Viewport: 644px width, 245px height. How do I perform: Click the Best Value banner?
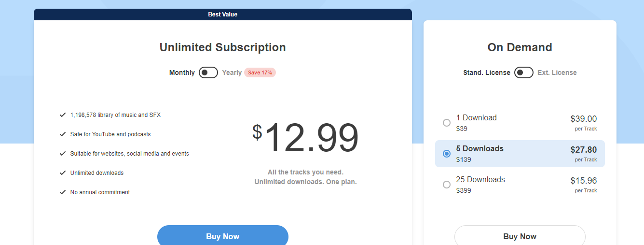(x=223, y=14)
